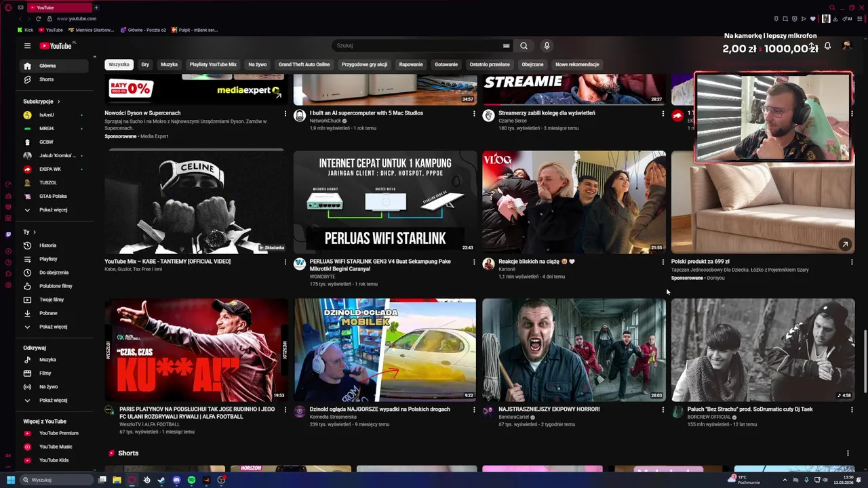Select the Nowe rekomendacje chip
The width and height of the screenshot is (868, 488).
pos(577,64)
